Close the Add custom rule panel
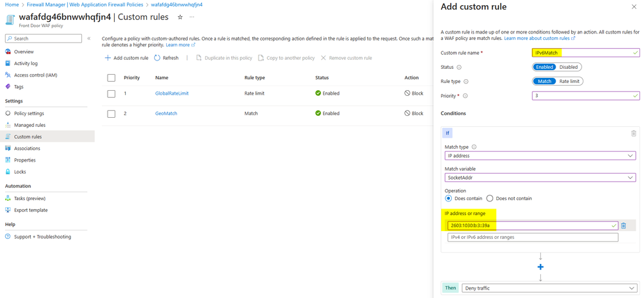This screenshot has width=644, height=298. click(x=633, y=7)
